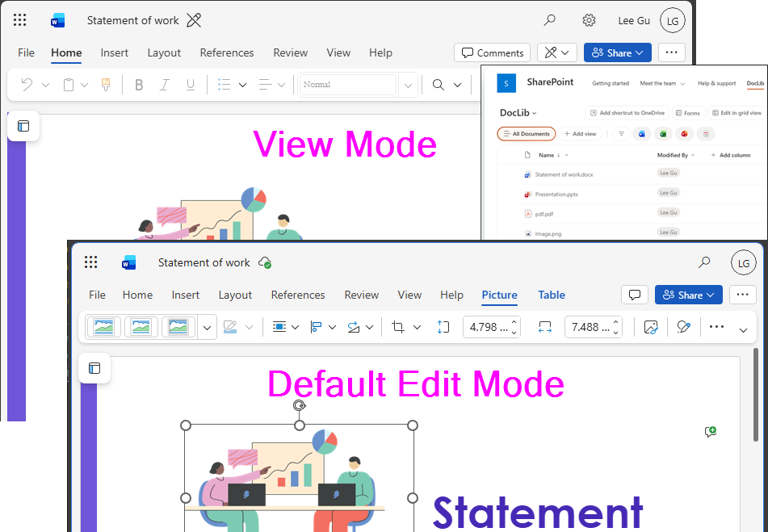Screen dimensions: 768x532
Task: Filter DocLib by Word files icon
Action: click(642, 134)
